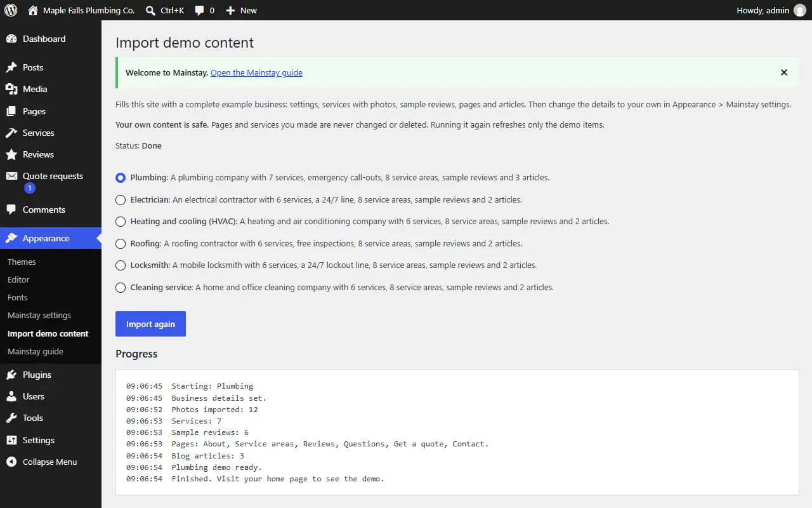Screen dimensions: 812x508
Task: Click the Services wrench icon
Action: 11,133
